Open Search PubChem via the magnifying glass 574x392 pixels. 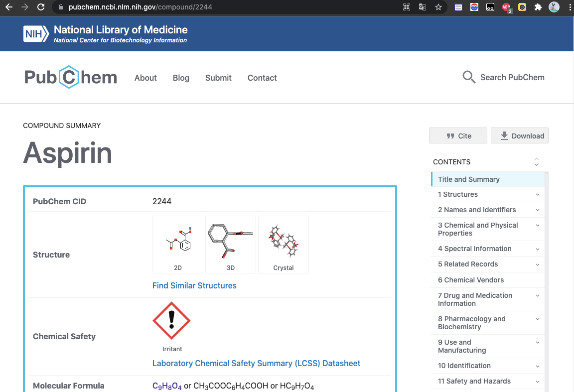pos(468,77)
